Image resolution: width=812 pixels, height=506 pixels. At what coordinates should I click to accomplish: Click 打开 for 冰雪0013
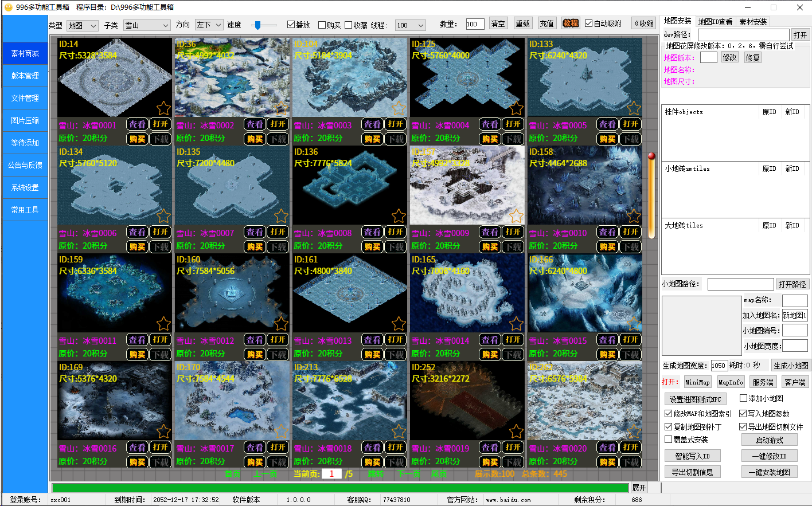tap(396, 339)
